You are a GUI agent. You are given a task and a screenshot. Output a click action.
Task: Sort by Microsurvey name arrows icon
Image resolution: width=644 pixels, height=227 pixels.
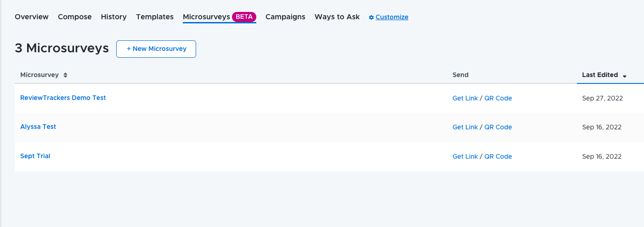65,75
